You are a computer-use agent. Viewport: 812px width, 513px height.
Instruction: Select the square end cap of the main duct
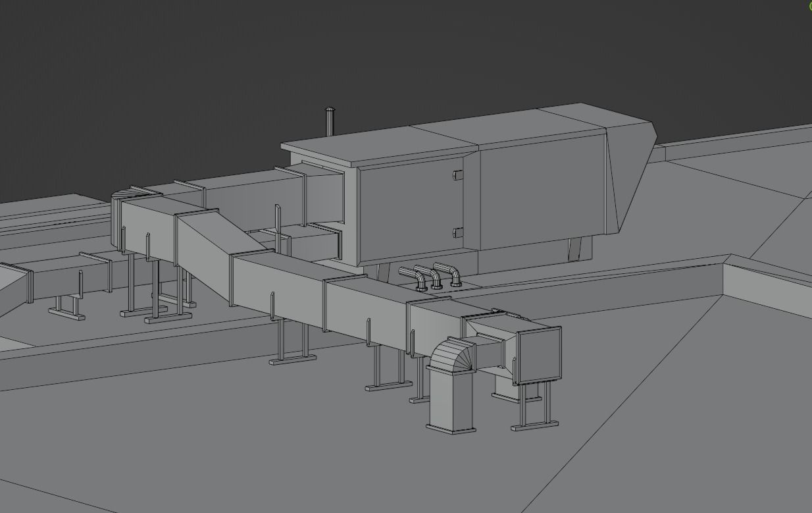pos(539,355)
